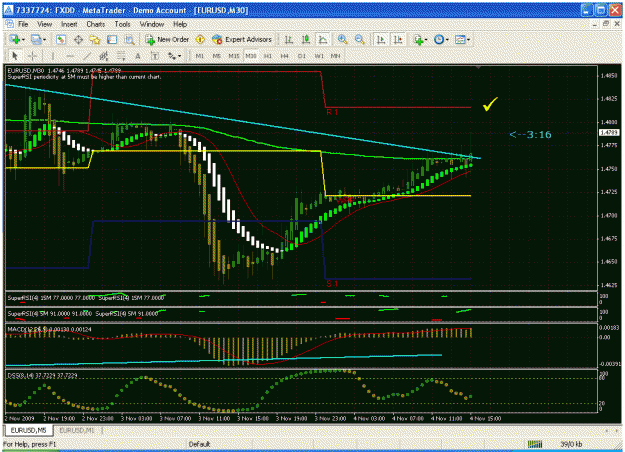Open the Window menu

151,24
